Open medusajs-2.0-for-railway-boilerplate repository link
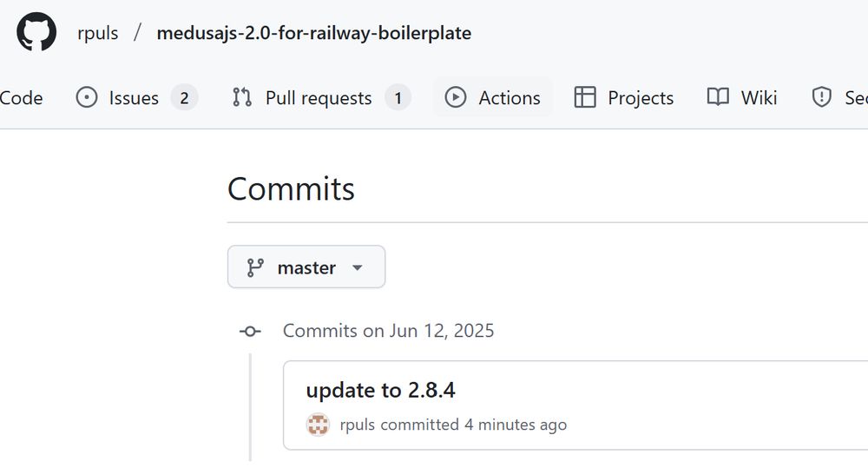 (314, 33)
